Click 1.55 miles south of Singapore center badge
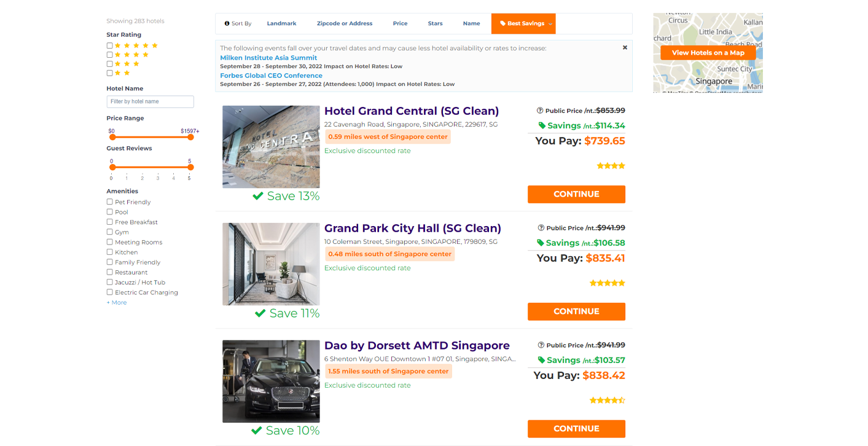This screenshot has height=446, width=868. [388, 372]
